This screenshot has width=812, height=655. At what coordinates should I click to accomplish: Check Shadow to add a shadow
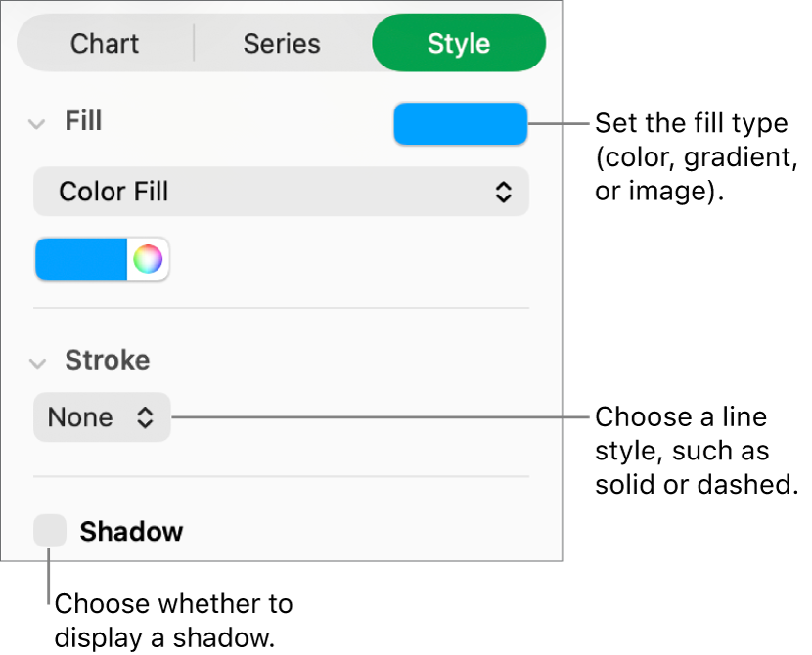click(48, 531)
